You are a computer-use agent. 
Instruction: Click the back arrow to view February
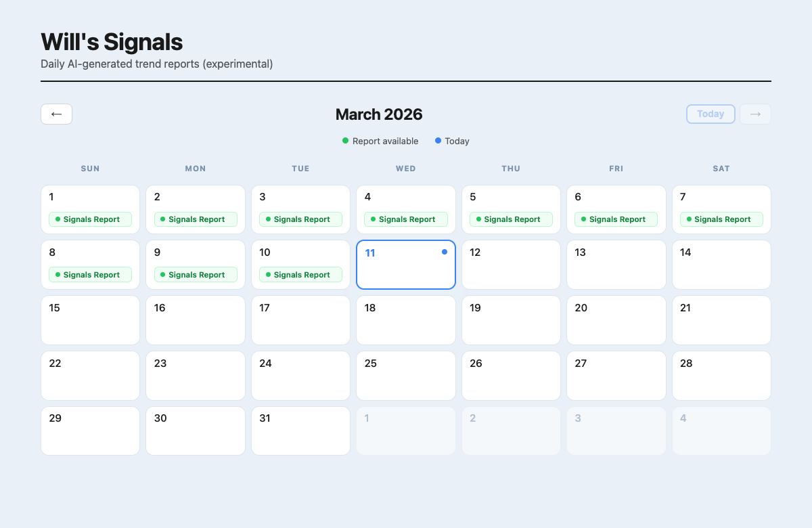(x=56, y=114)
